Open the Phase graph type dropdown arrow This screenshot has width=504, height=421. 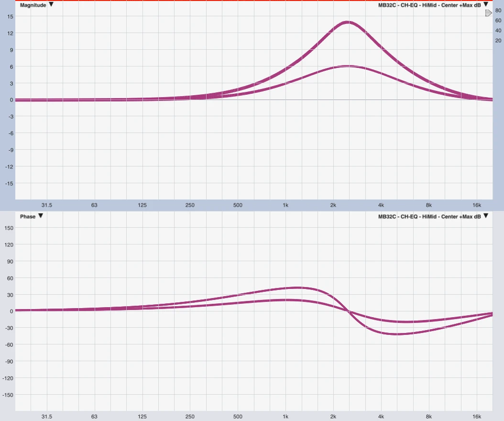pos(41,216)
